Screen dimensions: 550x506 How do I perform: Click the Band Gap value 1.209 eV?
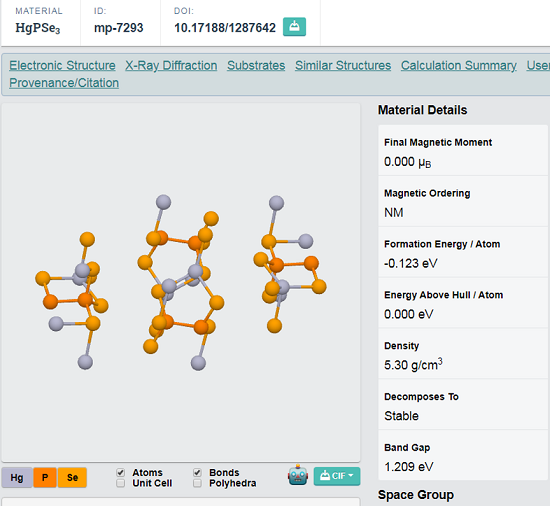coord(409,467)
